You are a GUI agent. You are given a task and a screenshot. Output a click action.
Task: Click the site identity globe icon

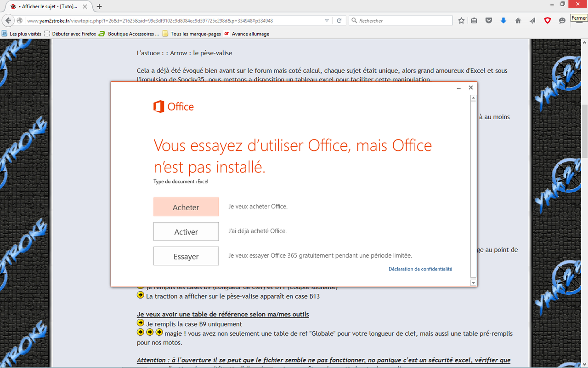point(19,20)
